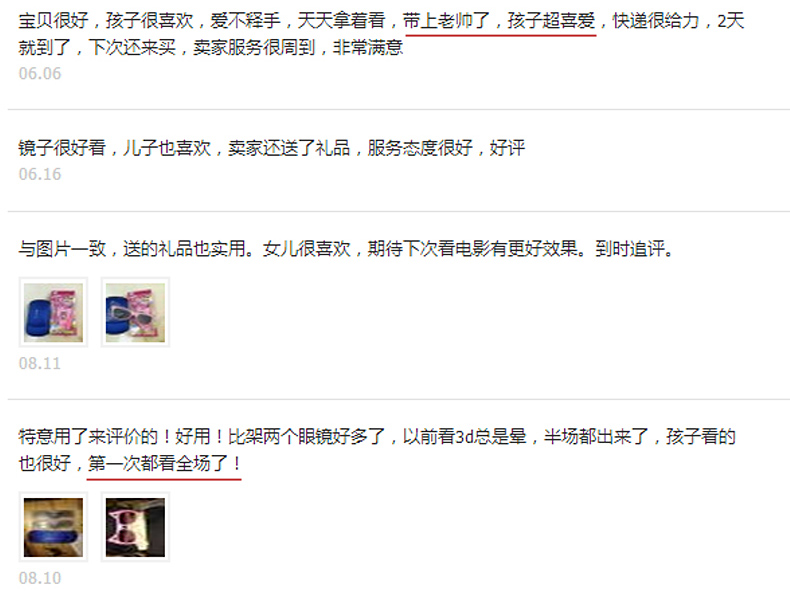View the pink sunglasses on blue case photo
790x600 pixels.
click(135, 312)
